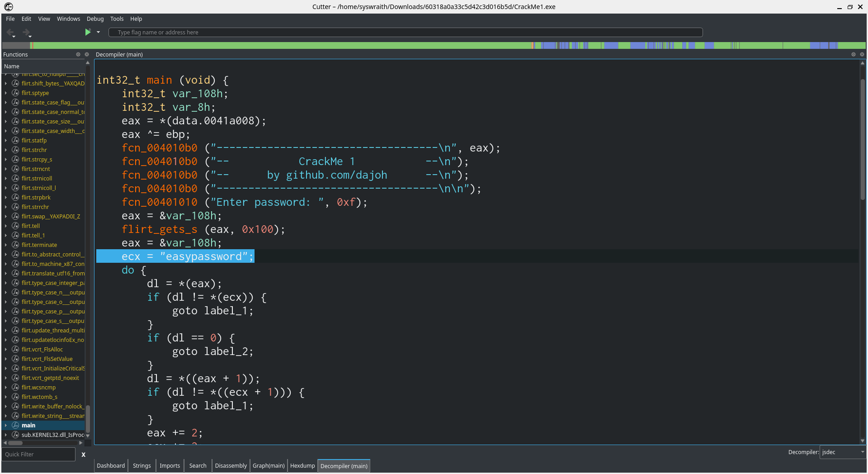868x474 pixels.
Task: Click the green Start debug play button
Action: click(x=88, y=32)
